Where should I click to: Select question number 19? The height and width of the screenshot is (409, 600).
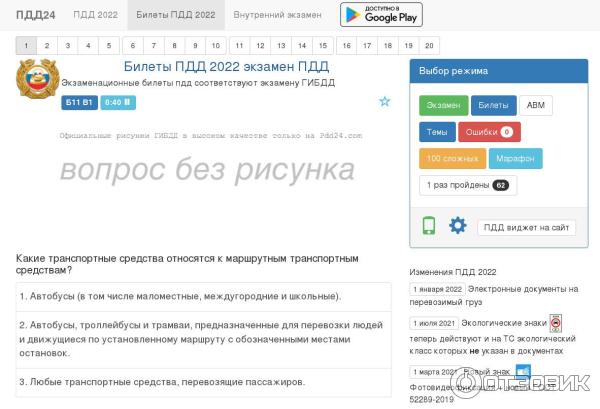409,46
